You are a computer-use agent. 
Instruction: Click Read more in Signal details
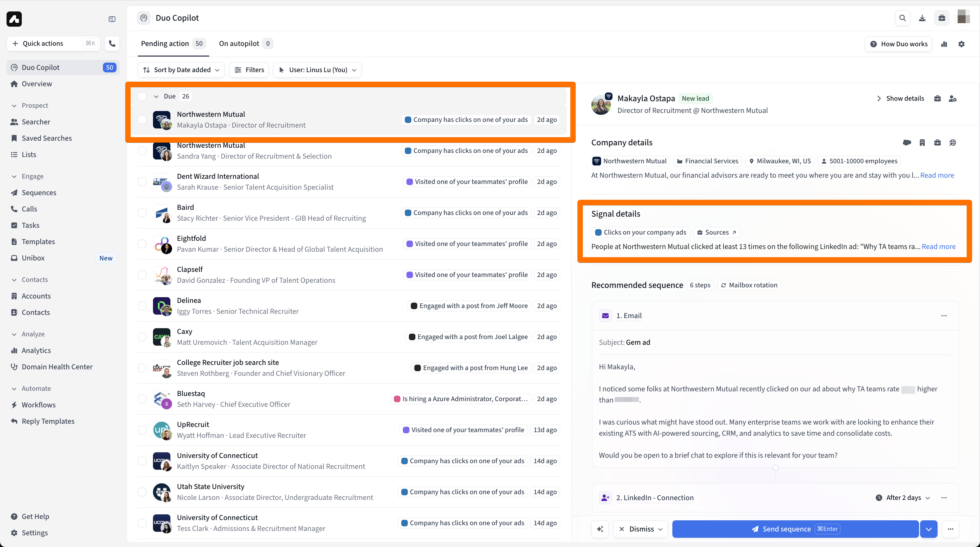(x=938, y=247)
